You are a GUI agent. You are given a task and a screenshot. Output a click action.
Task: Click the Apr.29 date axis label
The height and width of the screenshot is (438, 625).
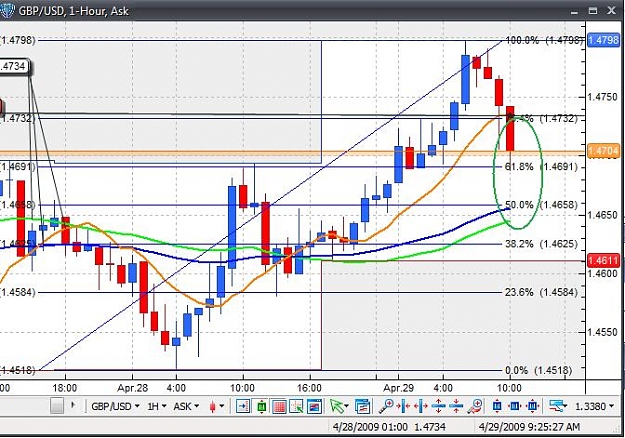399,388
